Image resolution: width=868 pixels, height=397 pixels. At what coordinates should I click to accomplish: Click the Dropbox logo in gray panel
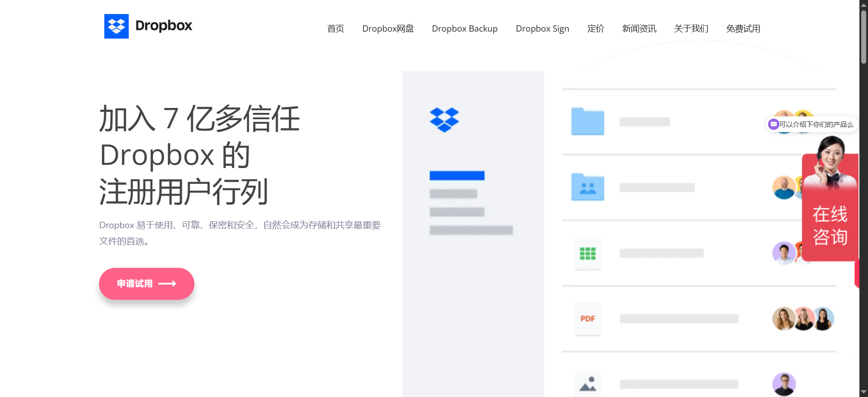pyautogui.click(x=444, y=120)
